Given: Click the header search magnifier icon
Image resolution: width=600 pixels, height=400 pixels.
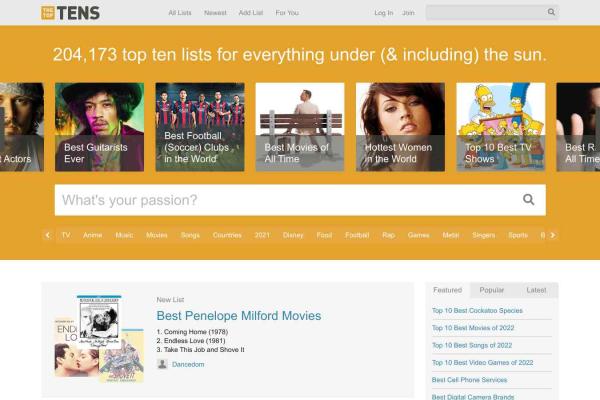Looking at the screenshot, I should point(551,12).
